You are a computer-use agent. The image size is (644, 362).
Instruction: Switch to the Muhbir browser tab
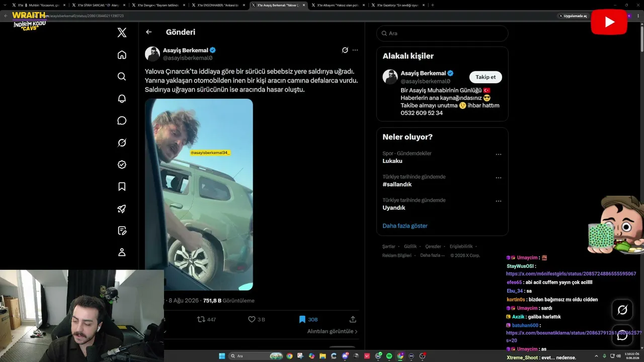click(x=39, y=5)
